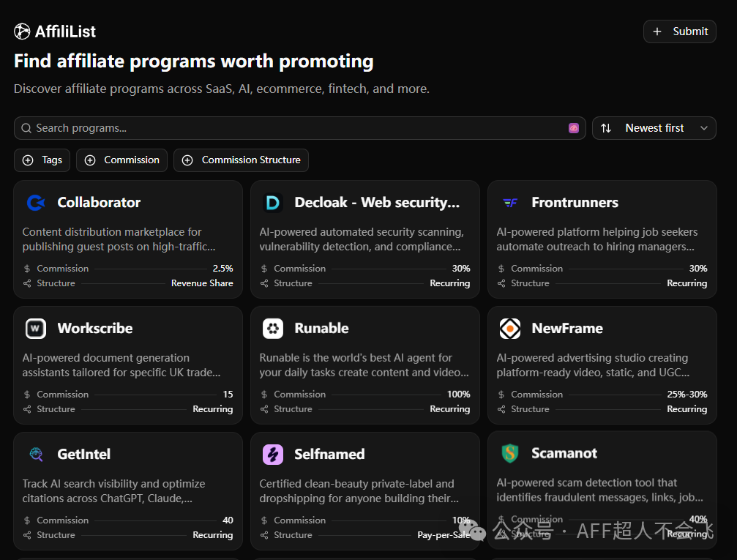Click Frontrunners' 30% commission value
The height and width of the screenshot is (560, 737).
click(x=698, y=269)
